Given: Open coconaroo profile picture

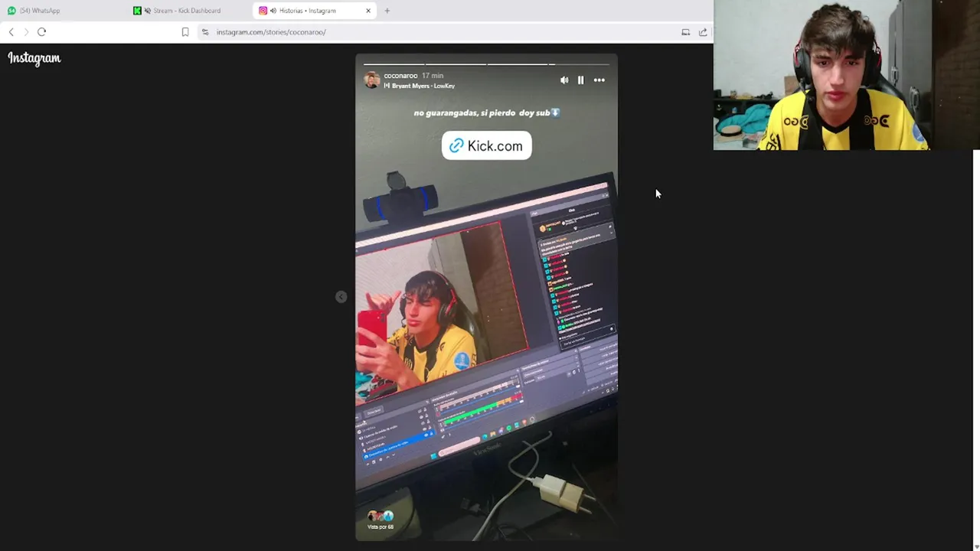Looking at the screenshot, I should [x=371, y=80].
